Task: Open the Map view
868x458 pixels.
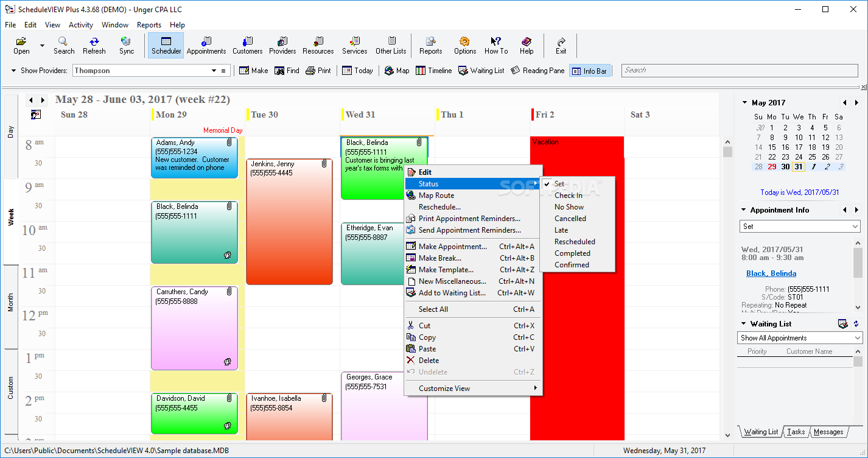Action: click(397, 71)
